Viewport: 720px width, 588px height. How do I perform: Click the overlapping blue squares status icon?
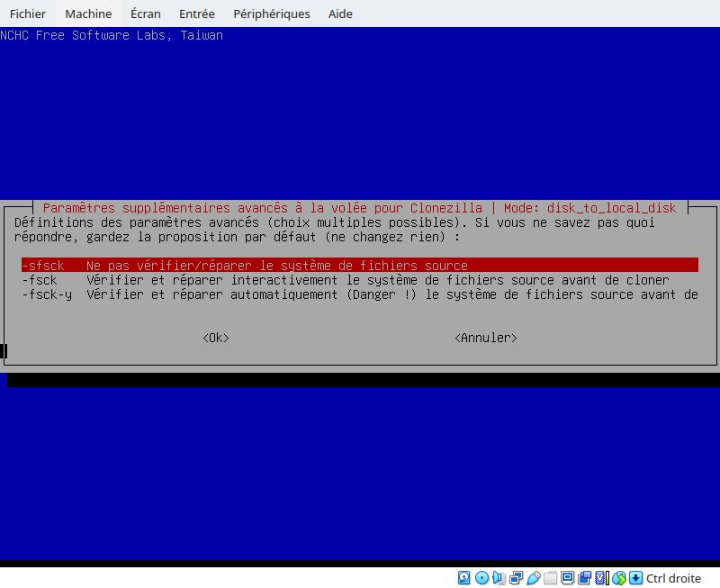584,577
